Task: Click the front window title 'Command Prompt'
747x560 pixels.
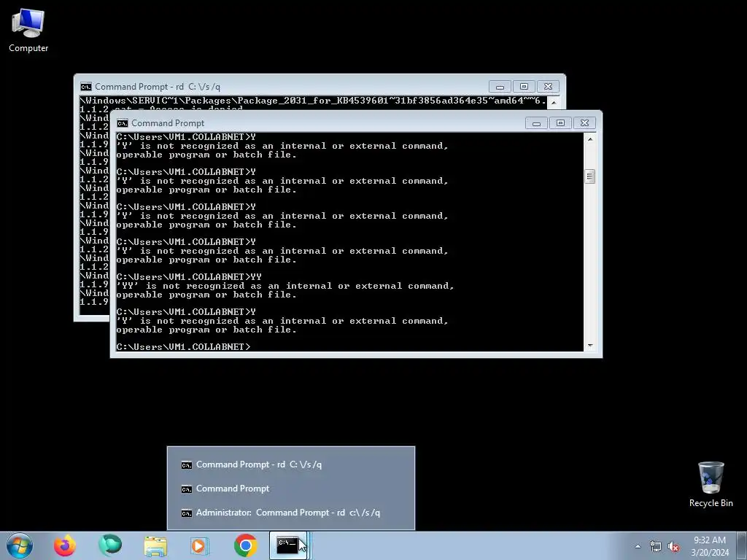Action: pos(168,123)
